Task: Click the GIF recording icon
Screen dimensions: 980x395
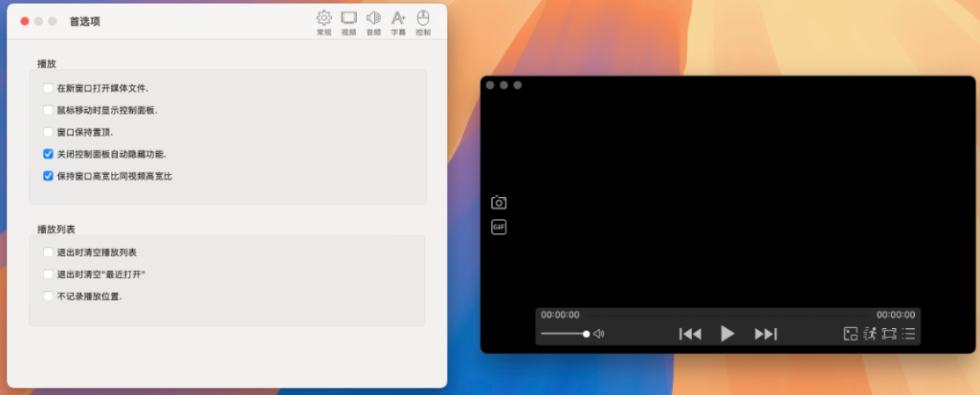Action: point(498,228)
